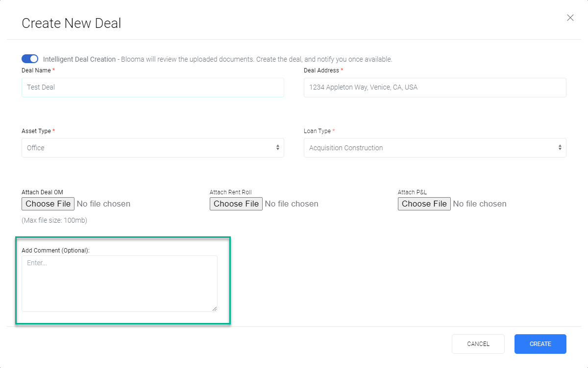The width and height of the screenshot is (588, 368).
Task: Open the Asset Type dropdown
Action: point(153,148)
